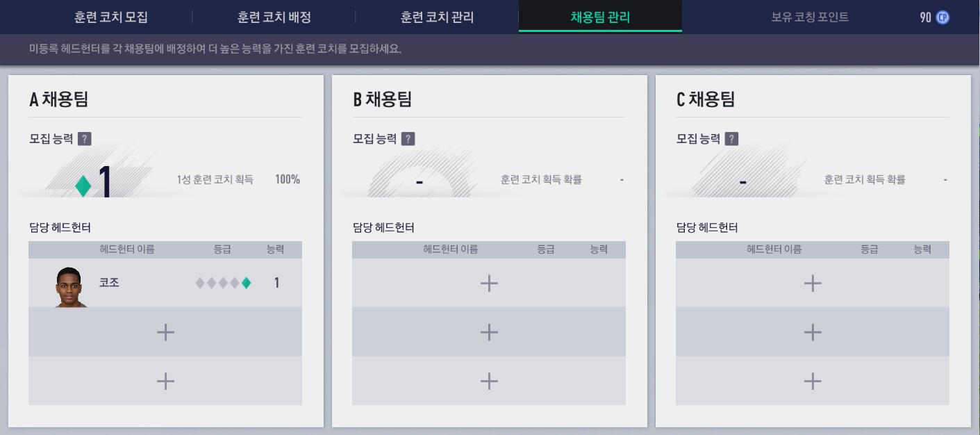Add headhunter to C 채용팀 second slot
The width and height of the screenshot is (980, 435).
click(x=813, y=332)
